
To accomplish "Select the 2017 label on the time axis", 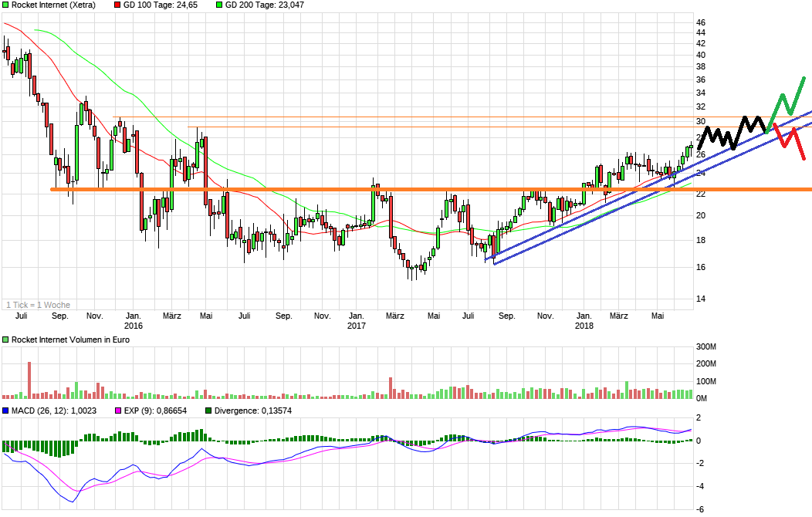I will [x=357, y=326].
